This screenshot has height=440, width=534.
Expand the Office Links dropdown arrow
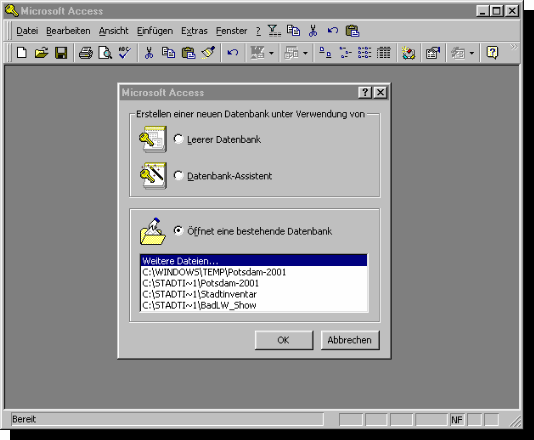point(271,53)
